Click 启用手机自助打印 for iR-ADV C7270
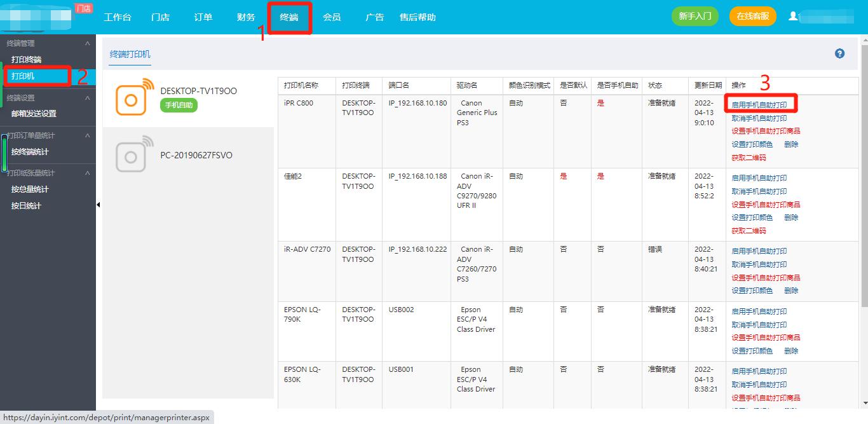Screen dimensions: 868x424 tap(759, 251)
